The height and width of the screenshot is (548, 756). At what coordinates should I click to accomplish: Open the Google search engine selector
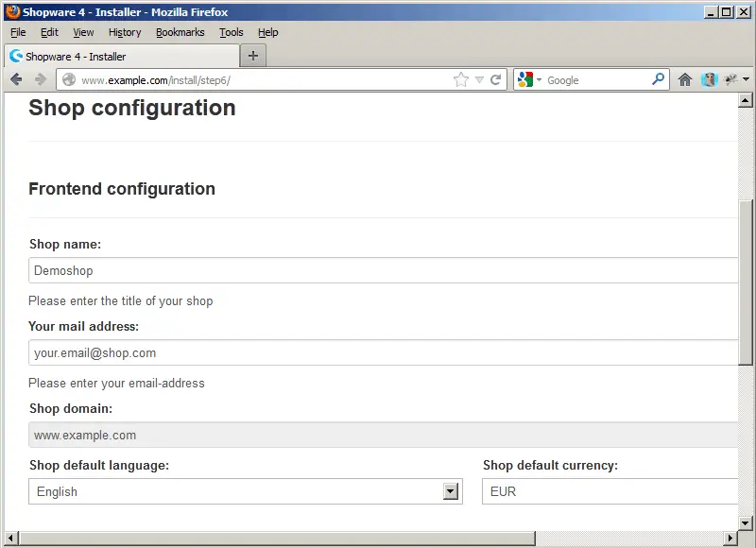pos(529,79)
